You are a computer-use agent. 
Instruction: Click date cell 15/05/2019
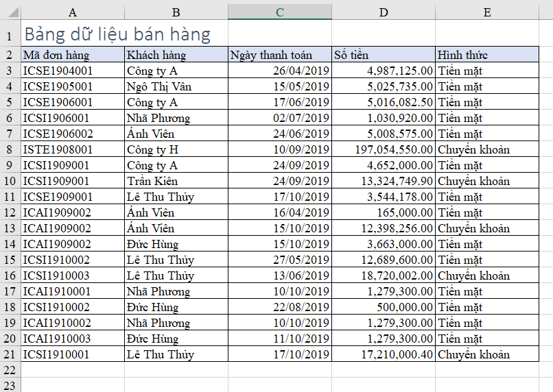280,86
